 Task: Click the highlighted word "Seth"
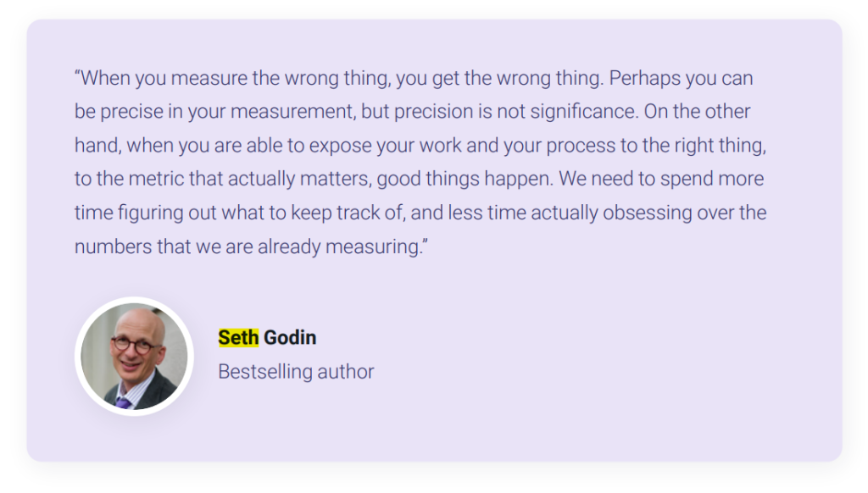point(238,337)
